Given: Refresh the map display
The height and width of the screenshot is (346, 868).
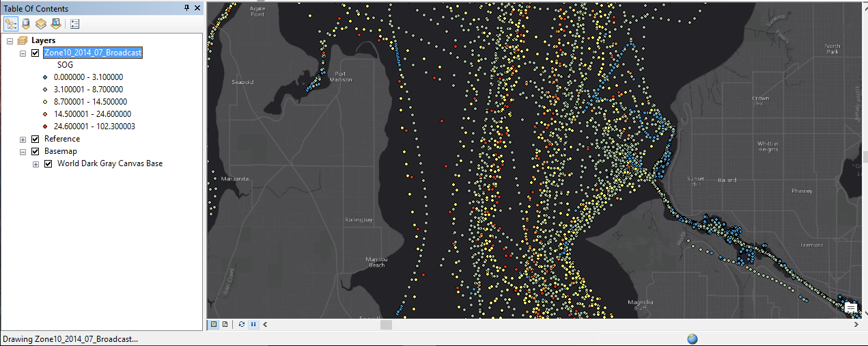Looking at the screenshot, I should tap(242, 324).
